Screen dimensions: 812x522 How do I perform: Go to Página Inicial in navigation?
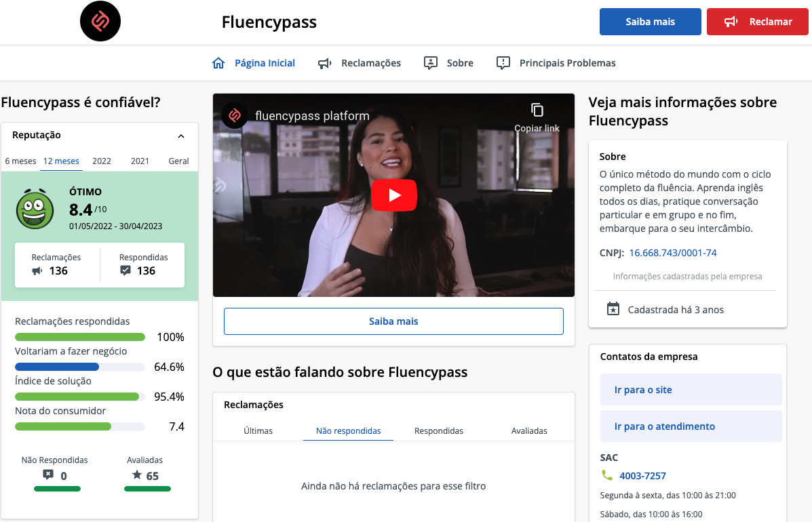click(x=265, y=63)
